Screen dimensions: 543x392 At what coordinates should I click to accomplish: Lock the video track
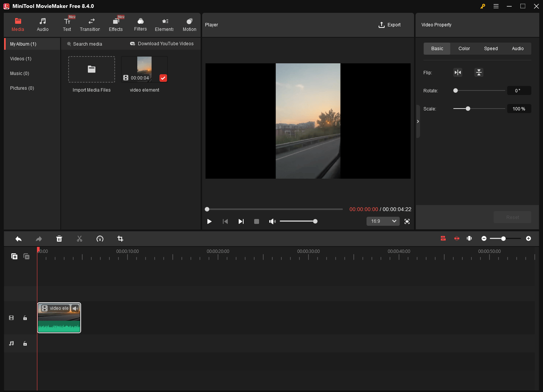point(25,318)
